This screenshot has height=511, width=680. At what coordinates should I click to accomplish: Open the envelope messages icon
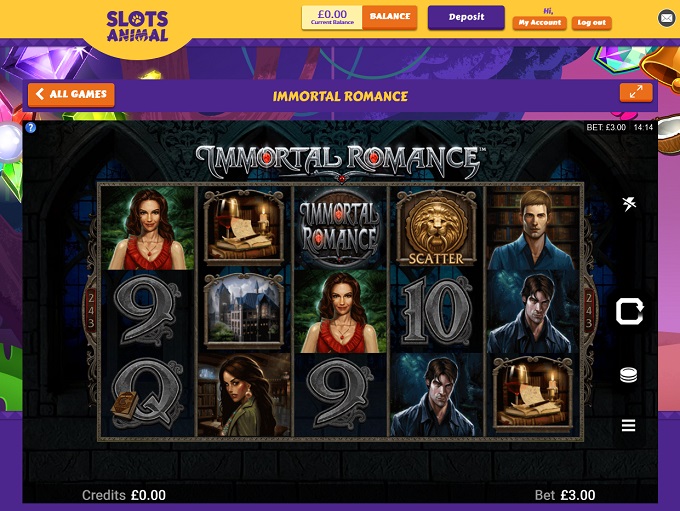tap(667, 18)
